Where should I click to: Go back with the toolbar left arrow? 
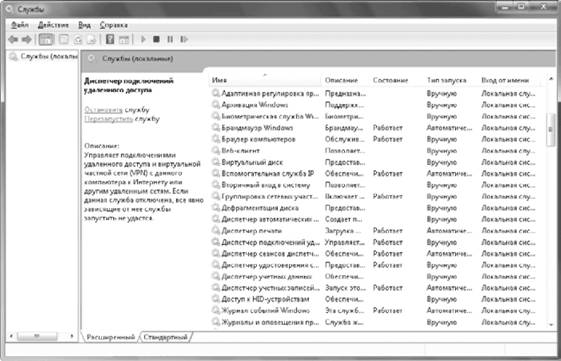[13, 39]
